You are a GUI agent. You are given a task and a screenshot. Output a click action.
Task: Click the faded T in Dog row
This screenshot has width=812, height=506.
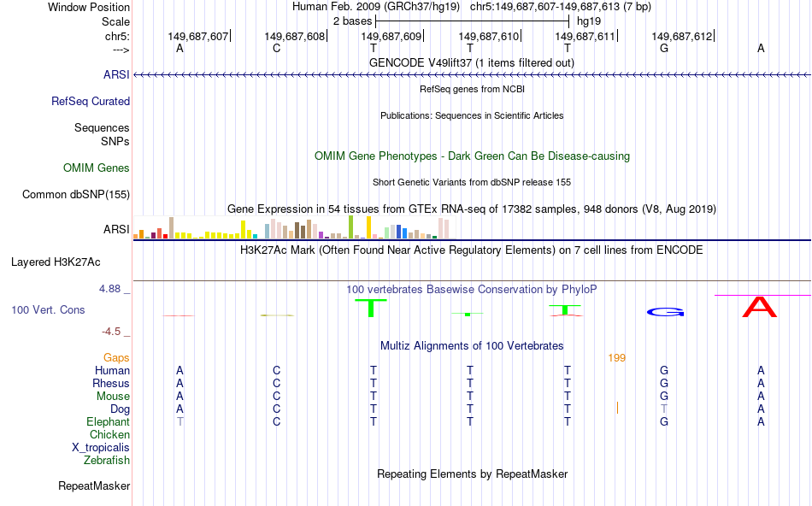pos(664,409)
